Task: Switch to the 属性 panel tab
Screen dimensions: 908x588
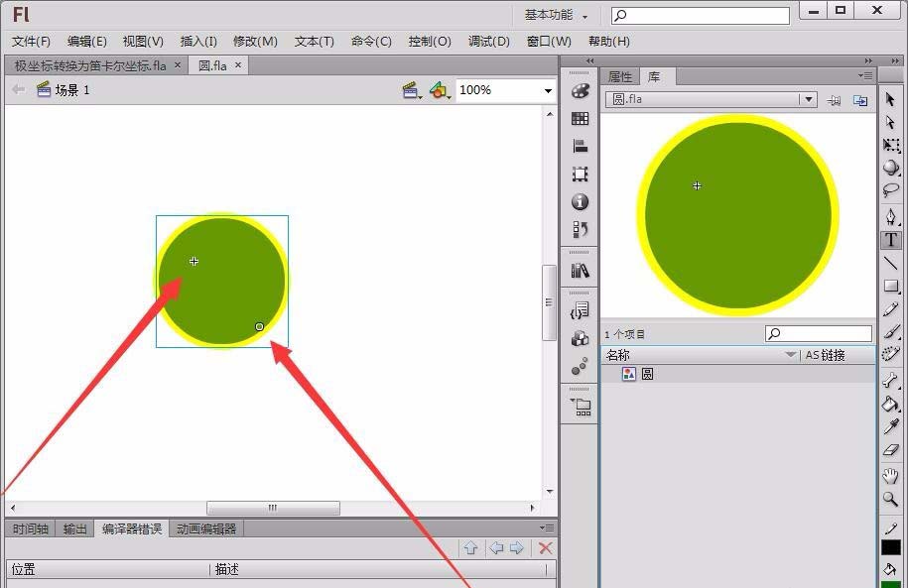Action: point(620,77)
